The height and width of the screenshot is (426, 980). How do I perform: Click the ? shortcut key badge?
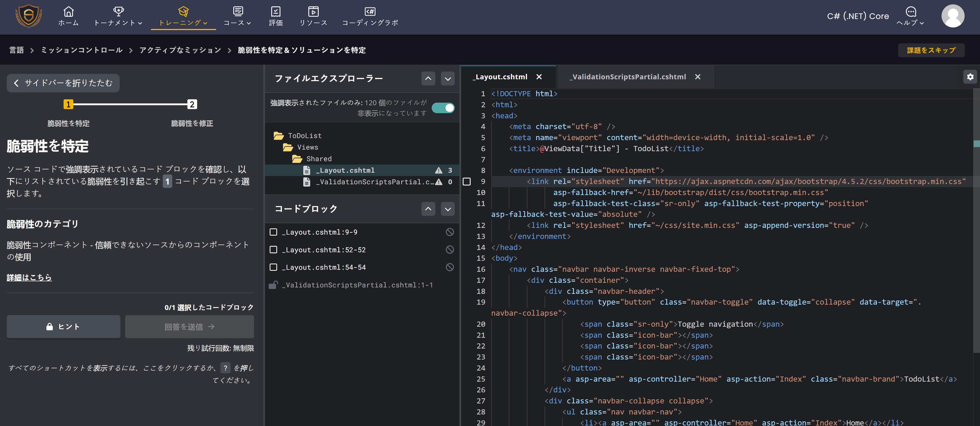(x=226, y=368)
